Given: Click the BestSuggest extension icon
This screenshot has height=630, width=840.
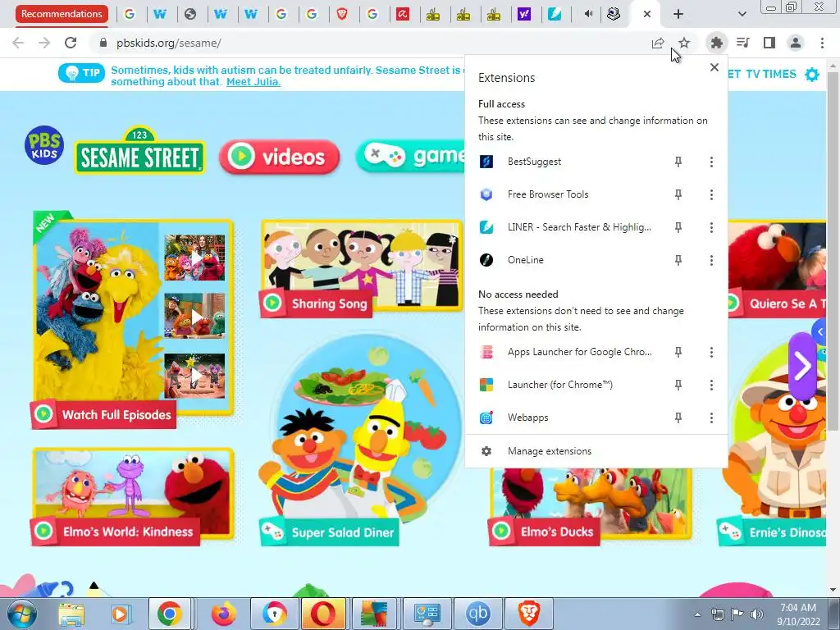Looking at the screenshot, I should [486, 162].
